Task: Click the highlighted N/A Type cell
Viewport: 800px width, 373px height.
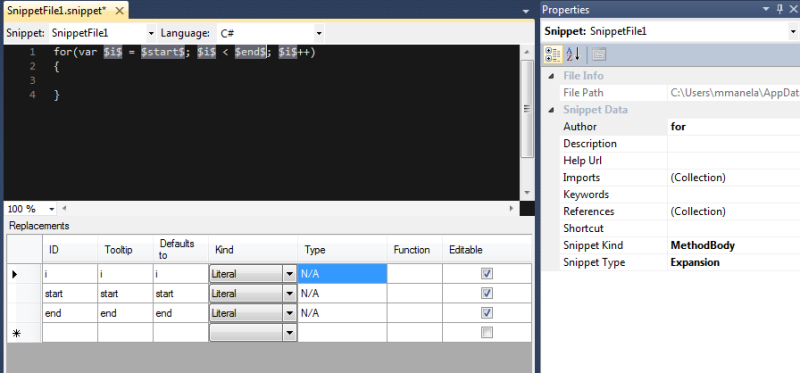Action: (342, 274)
